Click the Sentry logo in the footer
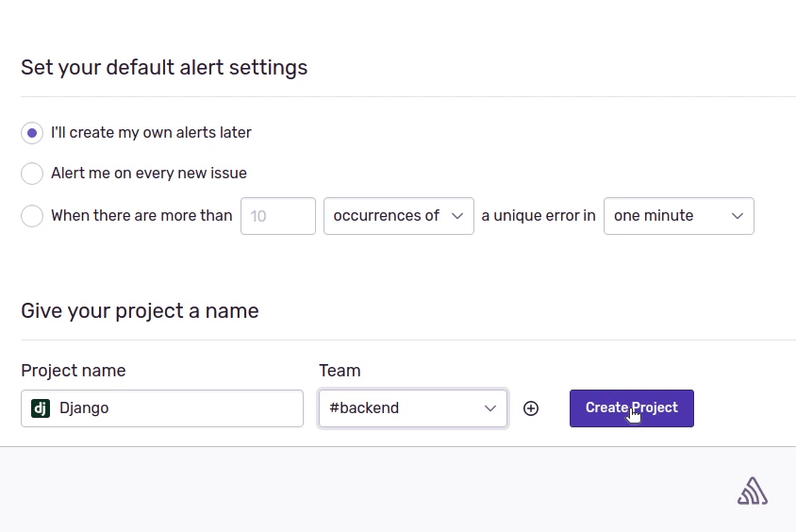Image resolution: width=796 pixels, height=532 pixels. [x=752, y=490]
